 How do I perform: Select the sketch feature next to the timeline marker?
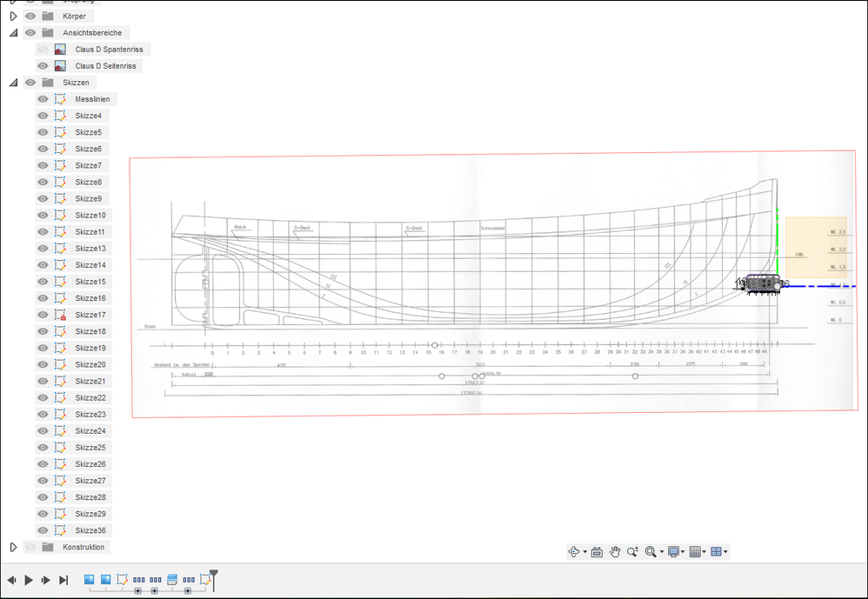205,579
